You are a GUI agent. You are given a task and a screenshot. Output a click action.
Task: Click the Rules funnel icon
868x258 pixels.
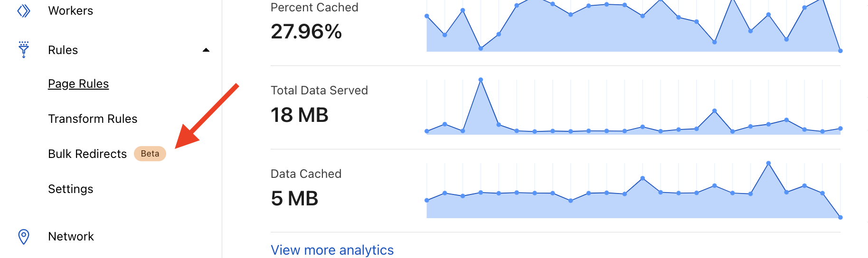click(x=24, y=49)
